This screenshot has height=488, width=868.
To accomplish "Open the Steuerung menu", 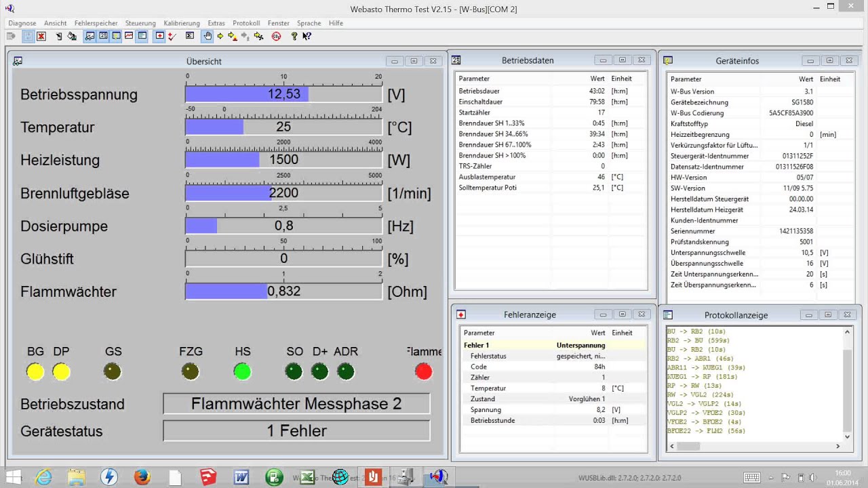I will pos(140,23).
